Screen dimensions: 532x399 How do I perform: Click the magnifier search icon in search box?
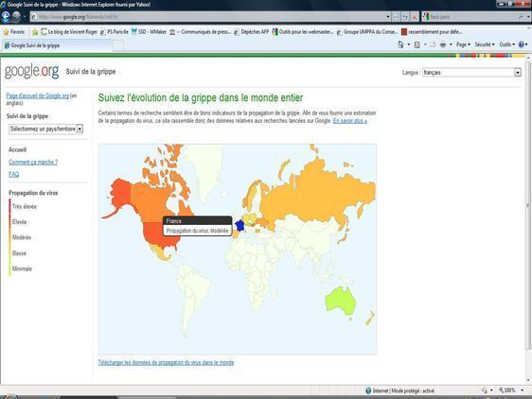pos(522,17)
